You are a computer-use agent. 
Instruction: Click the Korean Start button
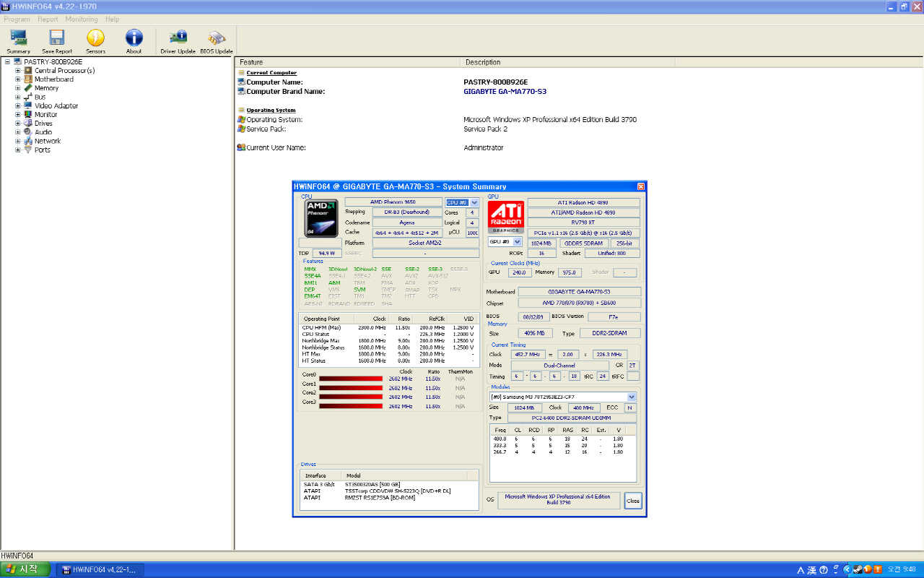click(x=25, y=569)
